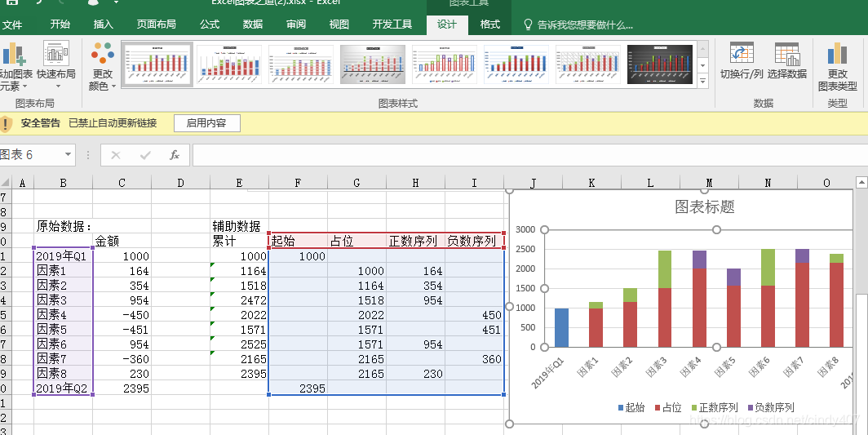The height and width of the screenshot is (435, 868).
Task: Click the worksheet vertical scrollbar up arrow
Action: 861,182
